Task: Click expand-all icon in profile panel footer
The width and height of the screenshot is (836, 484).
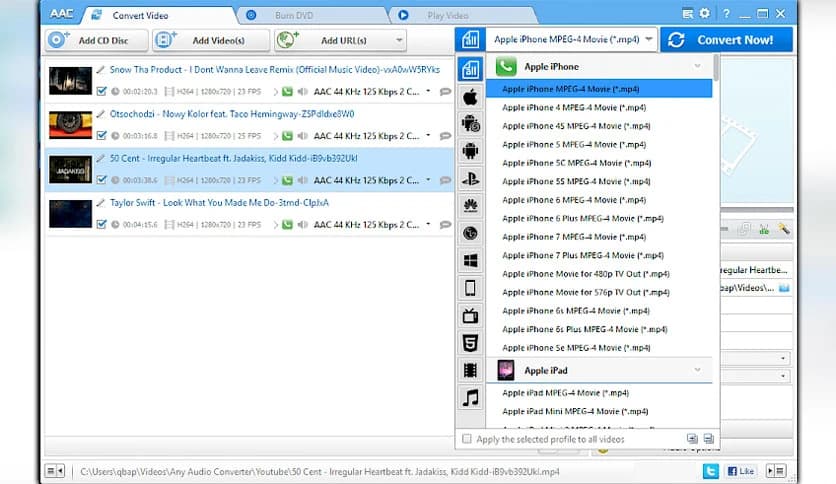Action: pyautogui.click(x=692, y=439)
